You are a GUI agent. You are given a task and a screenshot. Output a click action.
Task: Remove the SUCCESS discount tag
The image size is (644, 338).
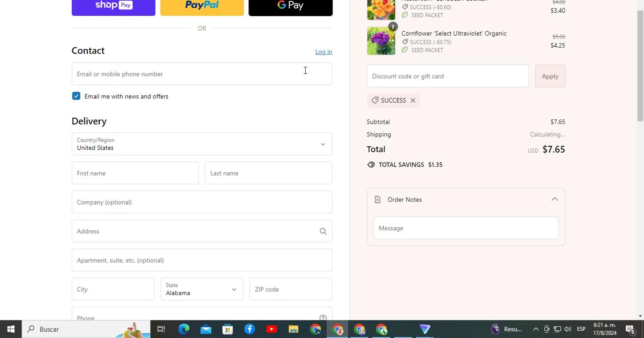[413, 100]
